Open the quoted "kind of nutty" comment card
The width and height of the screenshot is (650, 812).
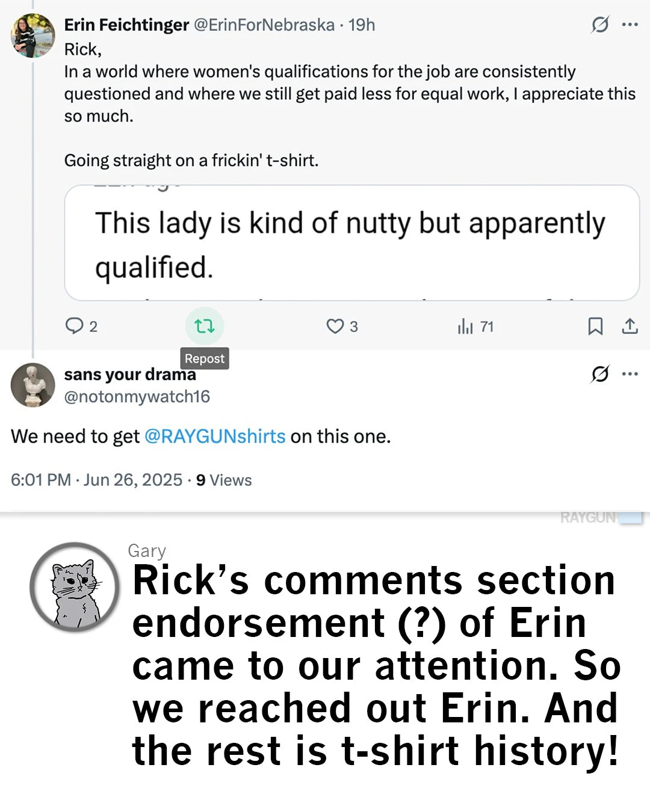point(351,242)
